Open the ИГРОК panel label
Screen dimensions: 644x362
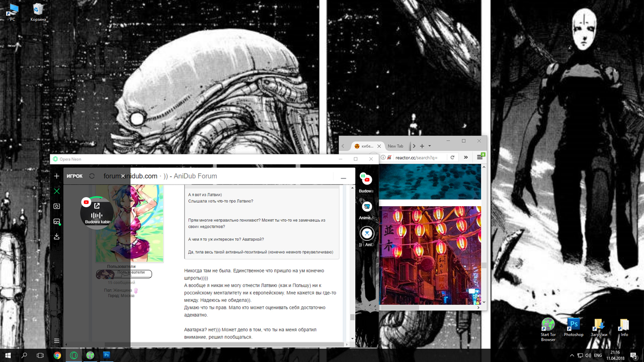click(74, 176)
